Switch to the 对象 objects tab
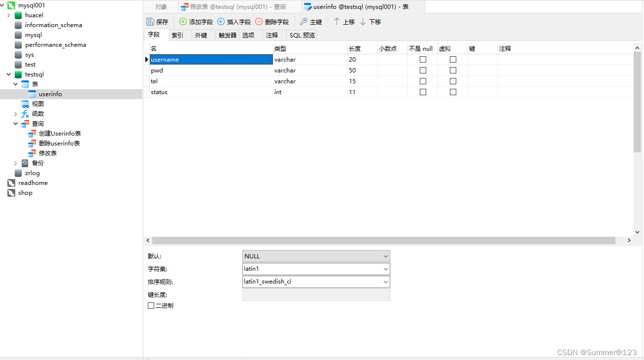The image size is (644, 360). [x=161, y=7]
